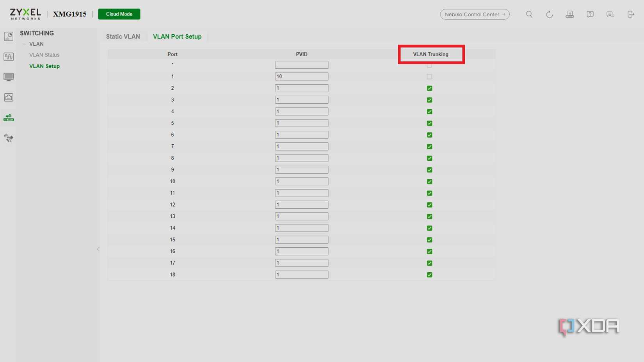
Task: Open Nebula Control Center
Action: pos(475,14)
